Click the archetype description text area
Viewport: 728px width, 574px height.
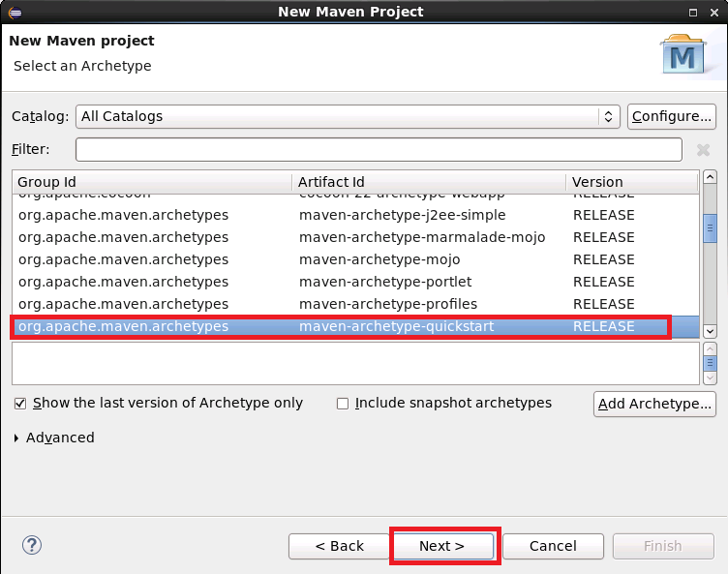tap(355, 364)
